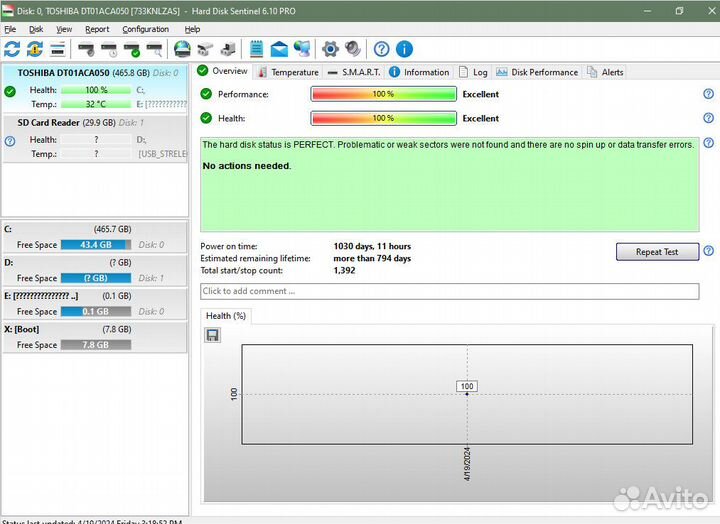The image size is (720, 524).
Task: Click the D: partition heading
Action: (x=9, y=262)
